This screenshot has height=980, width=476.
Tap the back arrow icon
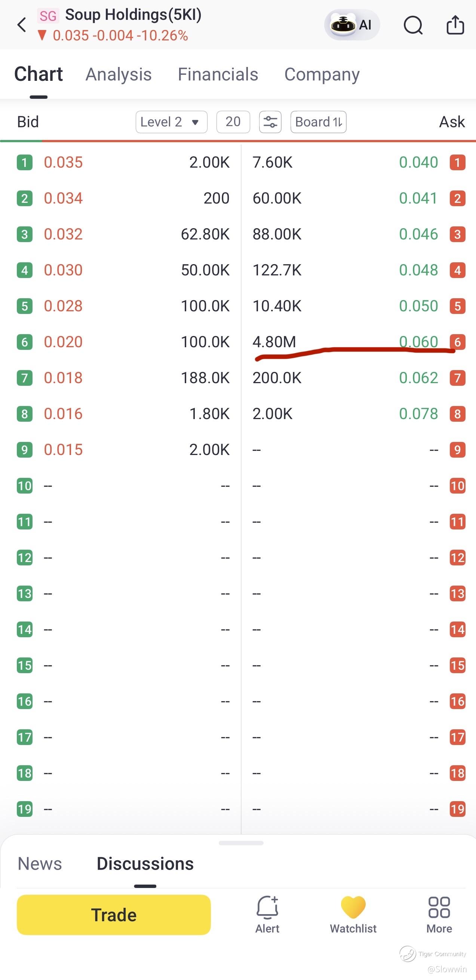click(x=22, y=25)
